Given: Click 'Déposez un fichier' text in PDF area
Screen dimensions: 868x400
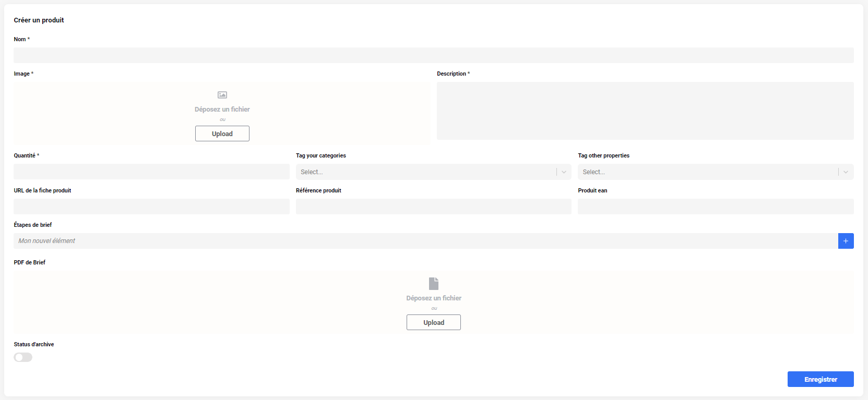Looking at the screenshot, I should pyautogui.click(x=434, y=298).
